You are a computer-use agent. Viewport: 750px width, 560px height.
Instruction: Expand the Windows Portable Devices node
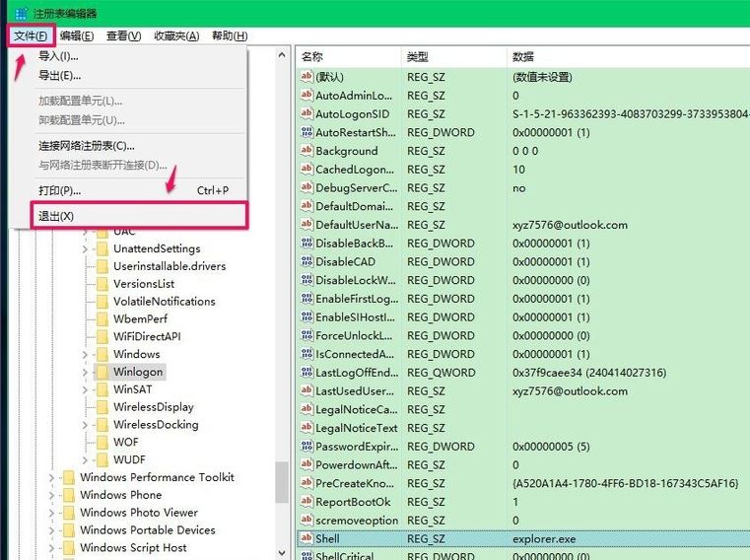pos(51,530)
